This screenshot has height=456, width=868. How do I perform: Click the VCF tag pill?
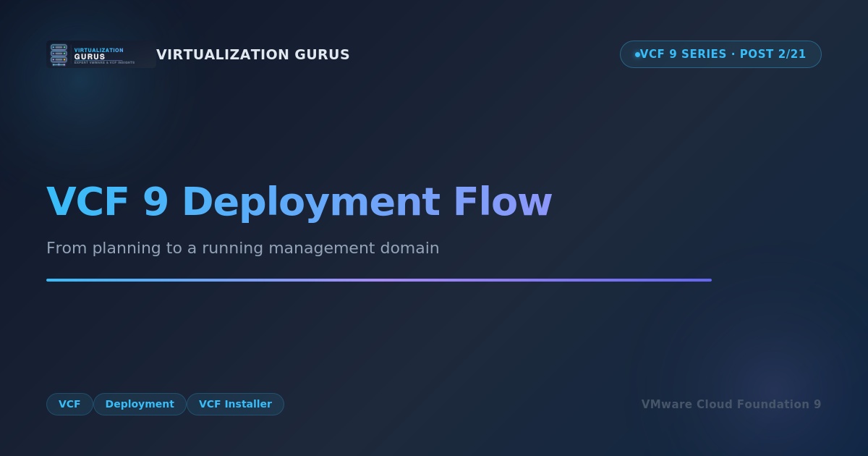click(69, 404)
